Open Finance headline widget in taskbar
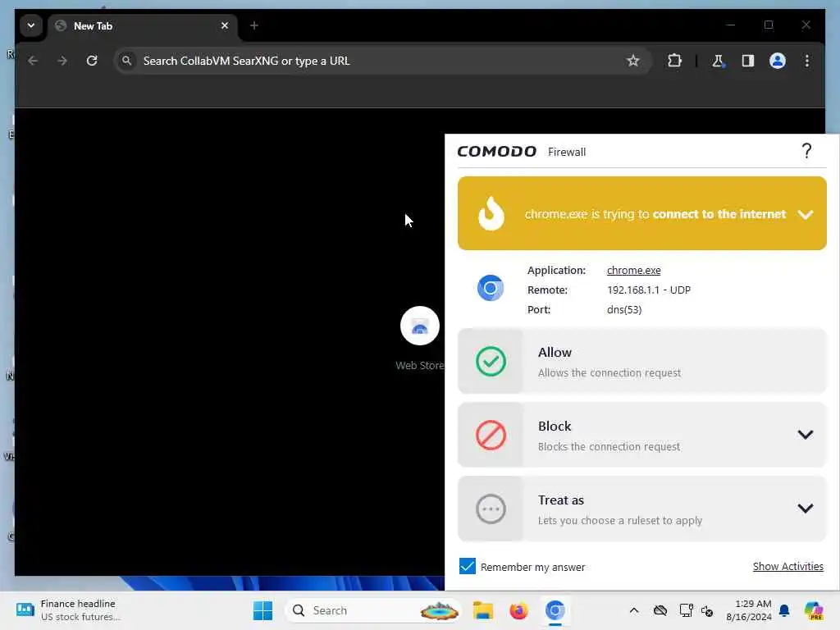The width and height of the screenshot is (840, 630). click(x=69, y=610)
